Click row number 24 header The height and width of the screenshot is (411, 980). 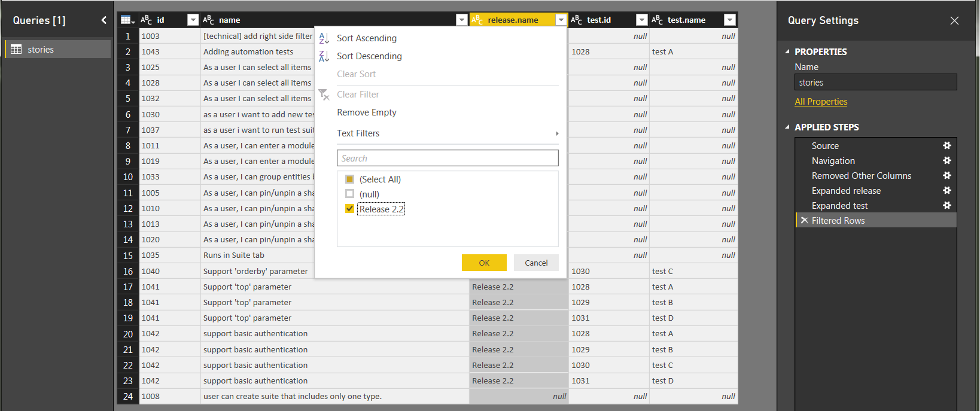[x=128, y=396]
